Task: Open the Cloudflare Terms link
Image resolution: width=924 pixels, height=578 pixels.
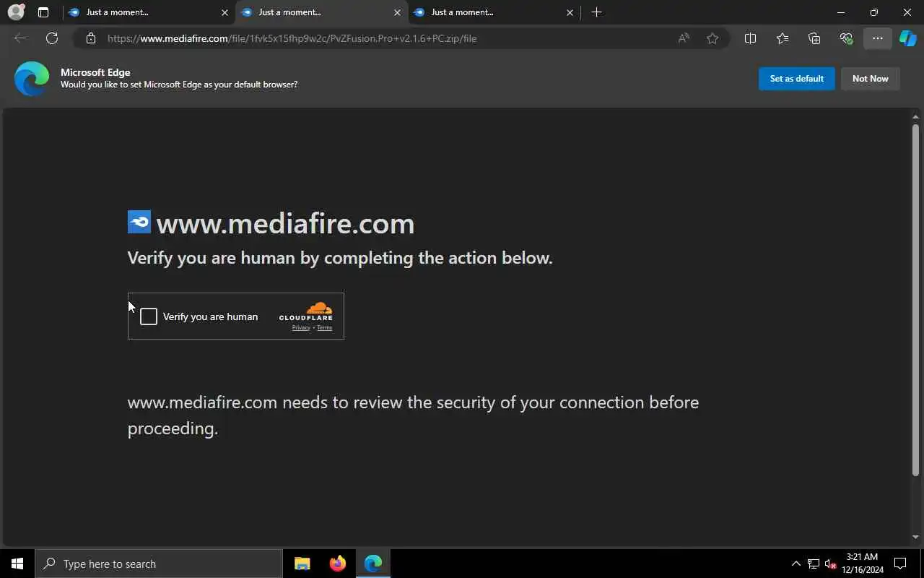Action: (324, 328)
